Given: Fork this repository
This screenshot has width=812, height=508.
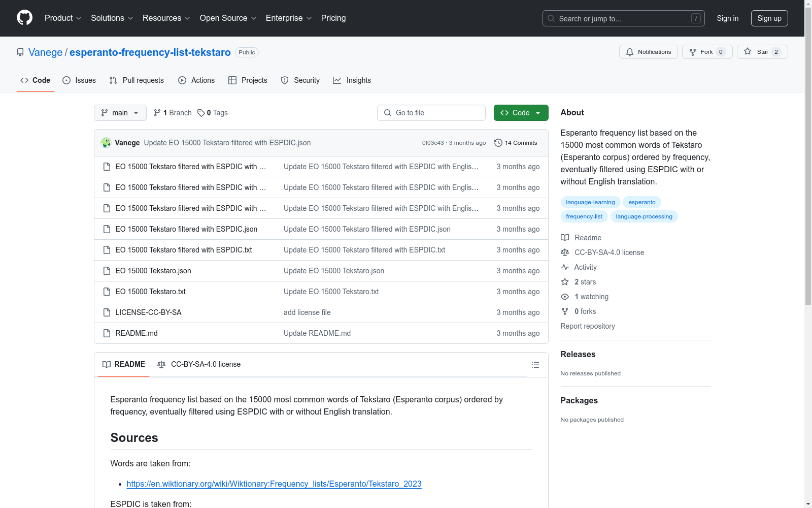Looking at the screenshot, I should point(707,52).
